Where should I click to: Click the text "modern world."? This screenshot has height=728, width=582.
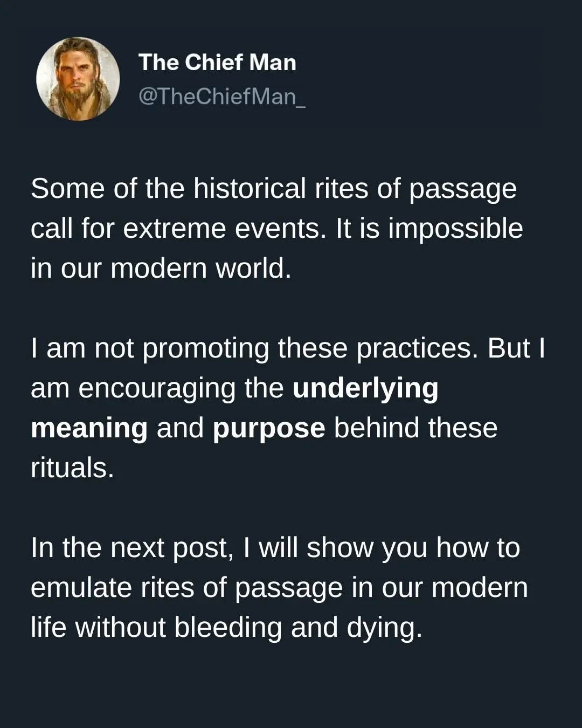tap(201, 269)
